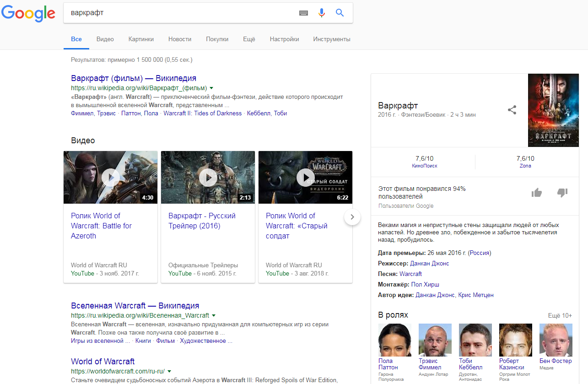Follow the Кеббелл, Тоби sitelink

coord(267,114)
